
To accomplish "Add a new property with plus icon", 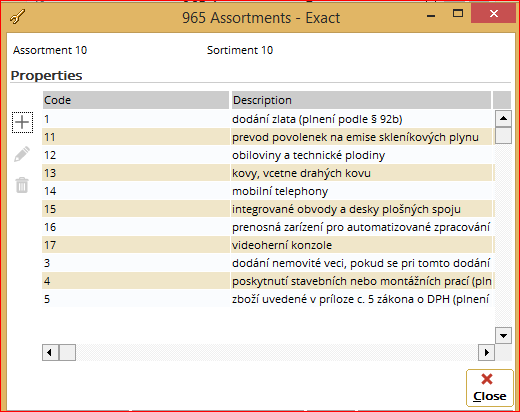I will 22,122.
